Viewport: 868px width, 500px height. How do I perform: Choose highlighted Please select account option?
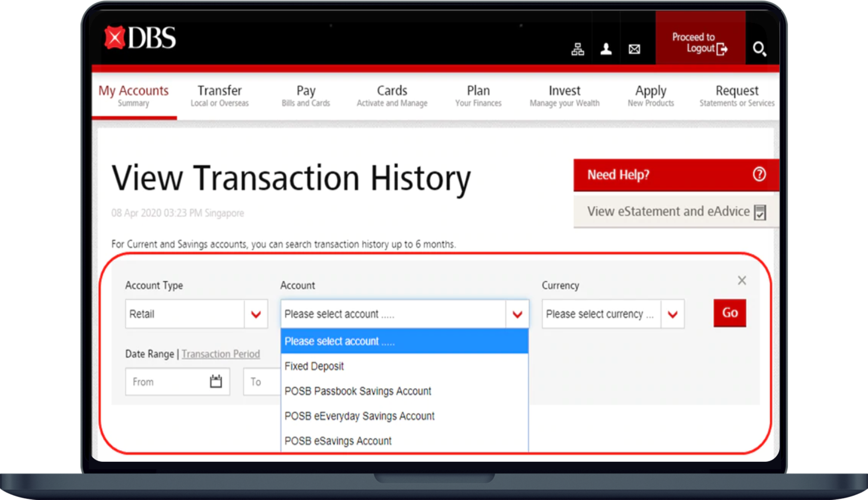(x=404, y=341)
